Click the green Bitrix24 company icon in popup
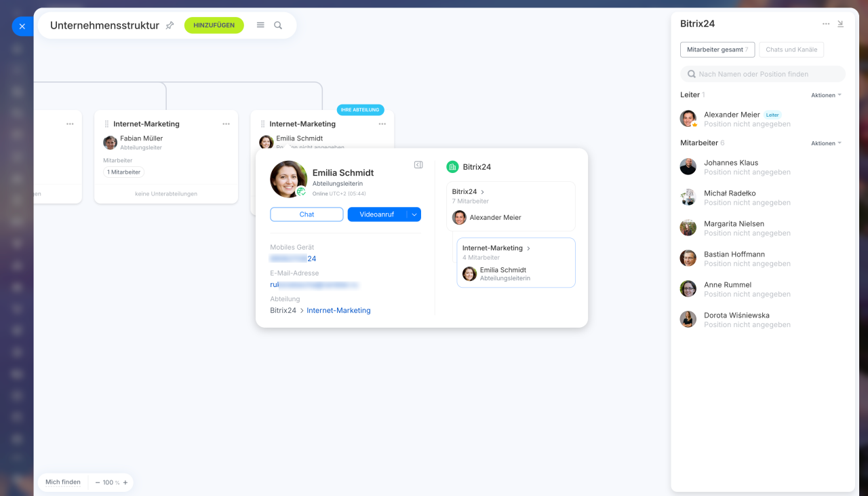The image size is (868, 496). [452, 167]
